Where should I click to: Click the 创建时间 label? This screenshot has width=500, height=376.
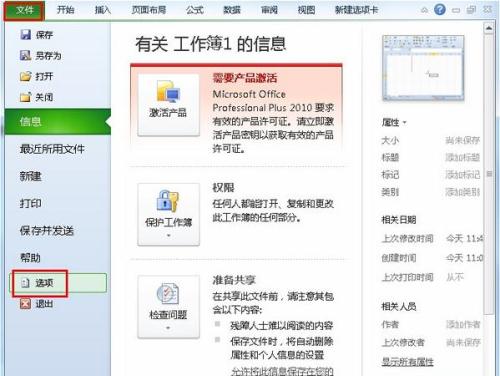[x=399, y=258]
